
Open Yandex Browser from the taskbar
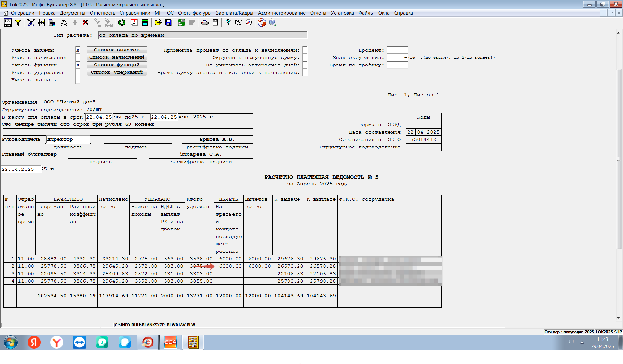pyautogui.click(x=57, y=342)
